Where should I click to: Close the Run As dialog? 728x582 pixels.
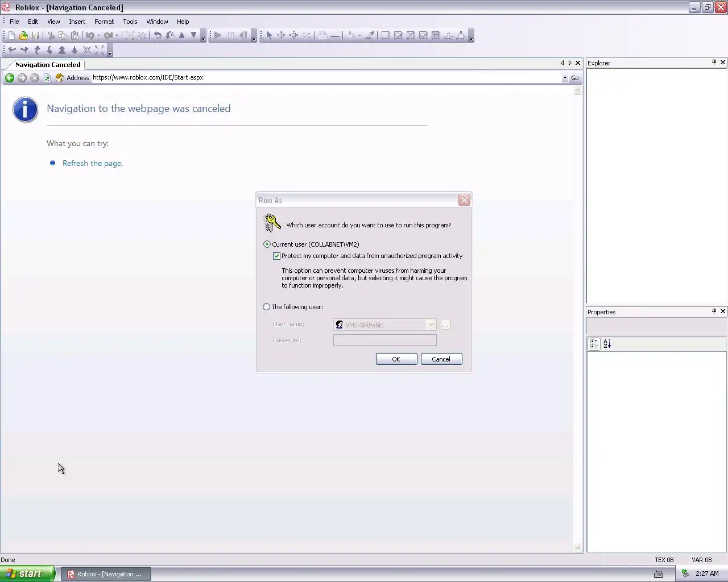(x=465, y=200)
